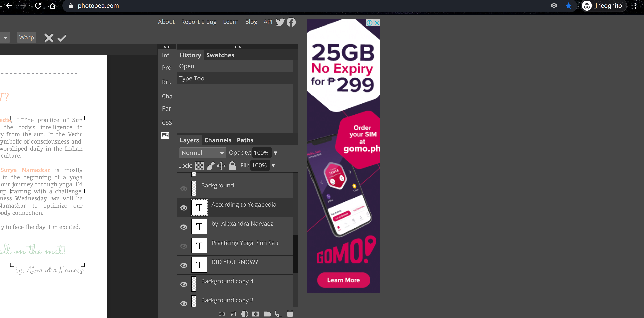The image size is (644, 318).
Task: Delete layer using the trash icon
Action: (x=290, y=314)
